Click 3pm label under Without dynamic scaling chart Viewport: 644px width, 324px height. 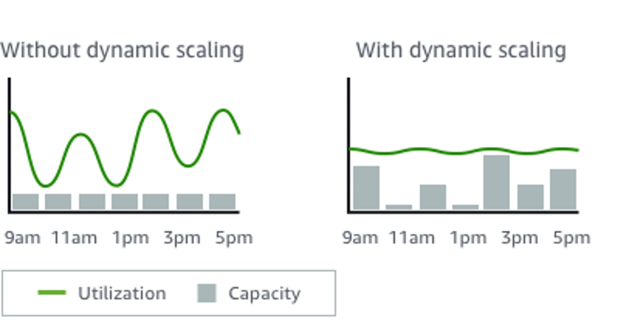(182, 238)
